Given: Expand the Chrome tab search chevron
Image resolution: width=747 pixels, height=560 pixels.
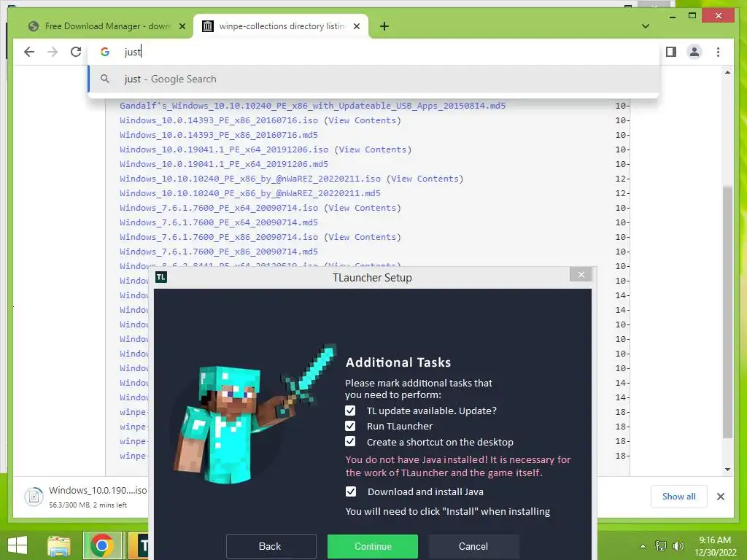Looking at the screenshot, I should [x=646, y=26].
